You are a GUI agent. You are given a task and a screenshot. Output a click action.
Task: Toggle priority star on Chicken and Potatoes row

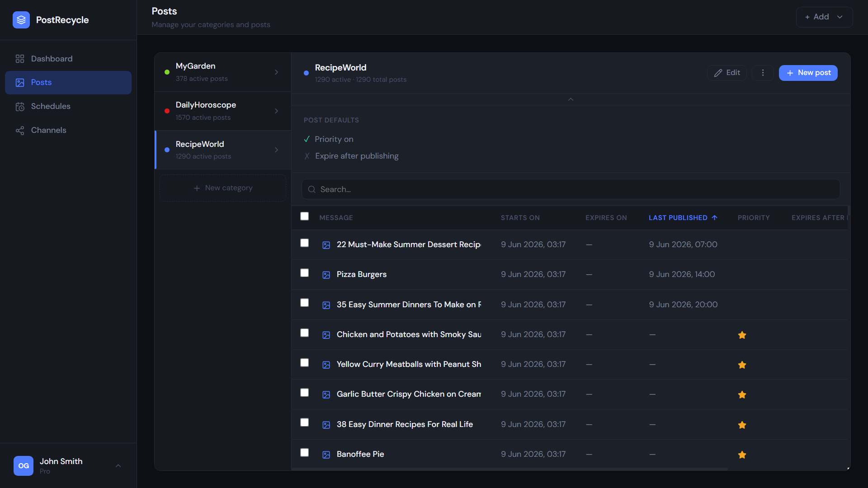[x=742, y=335]
